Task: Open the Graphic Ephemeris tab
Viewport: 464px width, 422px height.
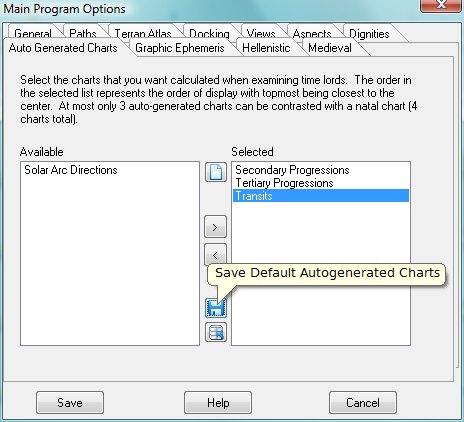Action: (180, 48)
